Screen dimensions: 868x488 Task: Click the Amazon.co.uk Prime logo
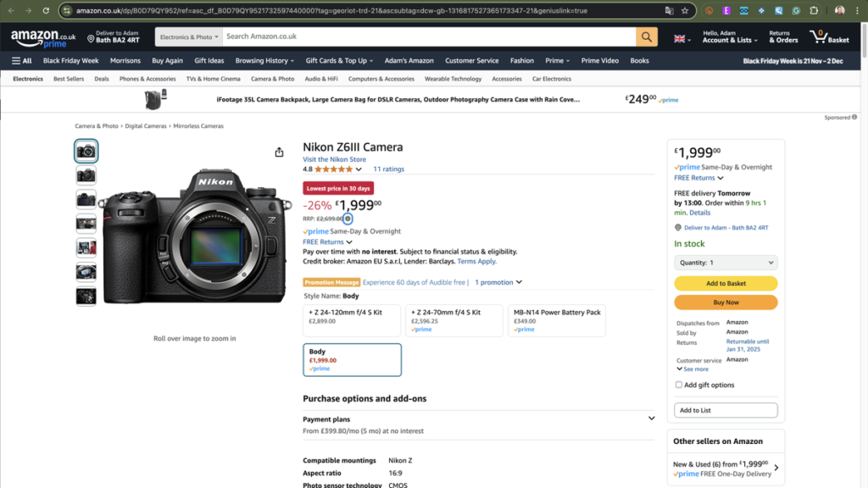click(43, 38)
